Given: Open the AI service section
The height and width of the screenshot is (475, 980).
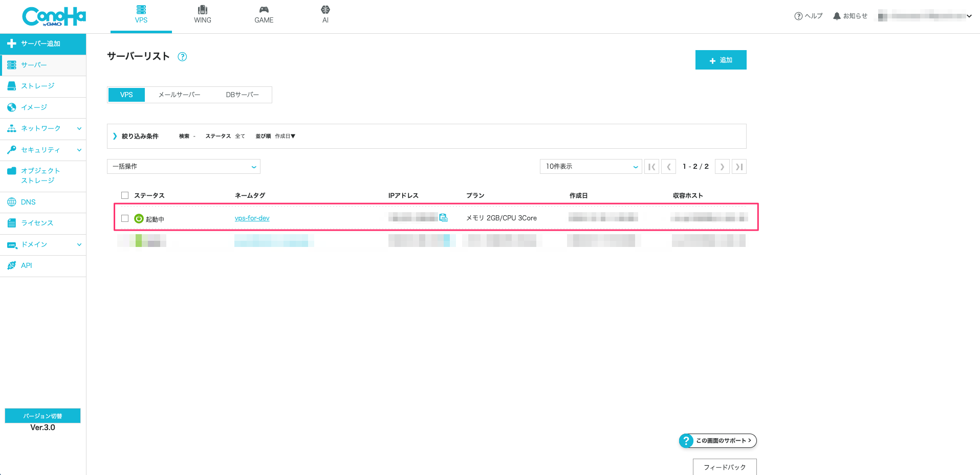Looking at the screenshot, I should pyautogui.click(x=325, y=14).
